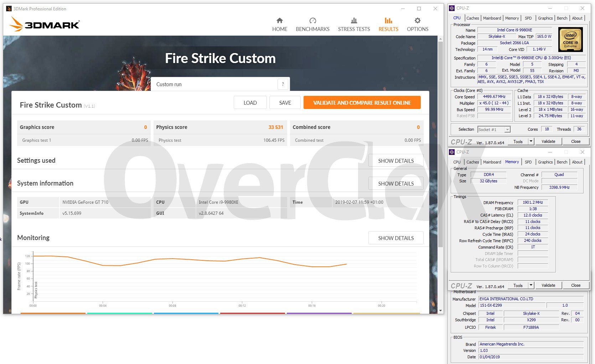
Task: Open About tab in top CPU-Z
Action: click(x=577, y=18)
